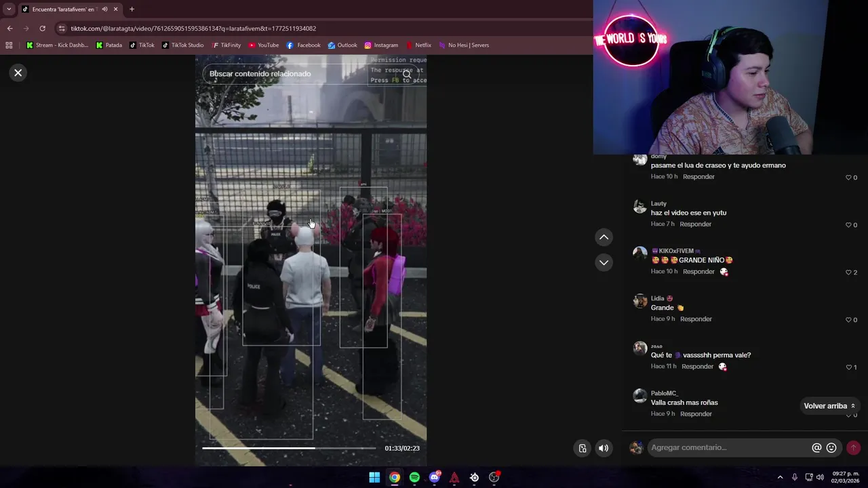Click the 01:33/02:23 video time readout

[402, 448]
